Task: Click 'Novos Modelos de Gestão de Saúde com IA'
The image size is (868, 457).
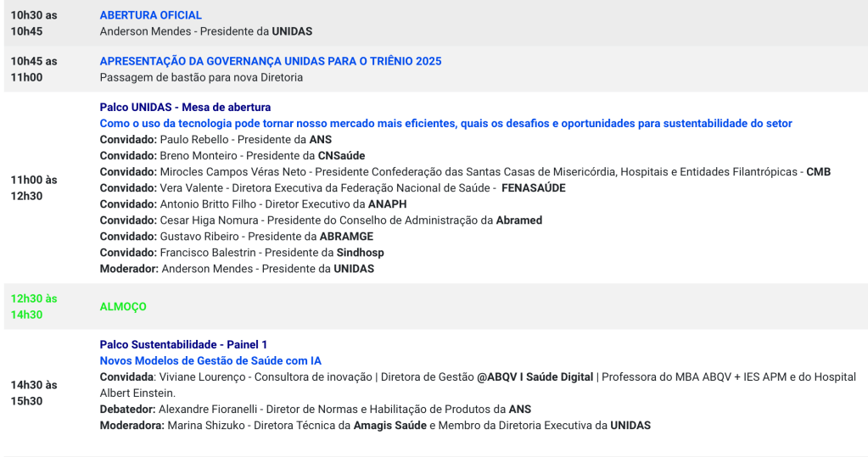Action: [x=210, y=360]
